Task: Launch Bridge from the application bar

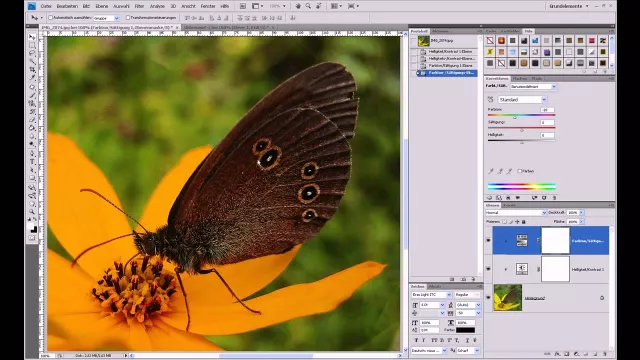Action: coord(242,6)
